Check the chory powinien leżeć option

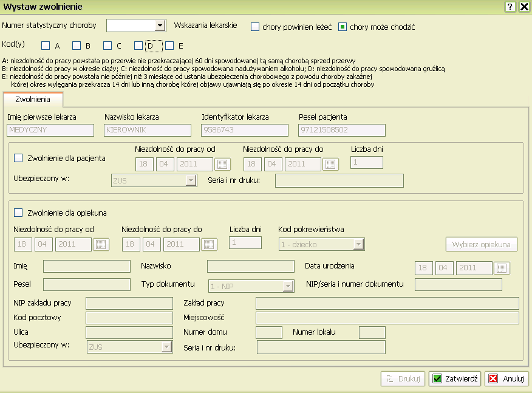point(255,27)
